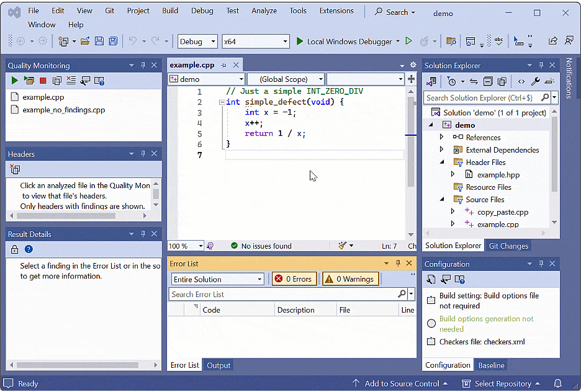The image size is (581, 392).
Task: Open the Entire Solution dropdown in Error List
Action: click(217, 278)
